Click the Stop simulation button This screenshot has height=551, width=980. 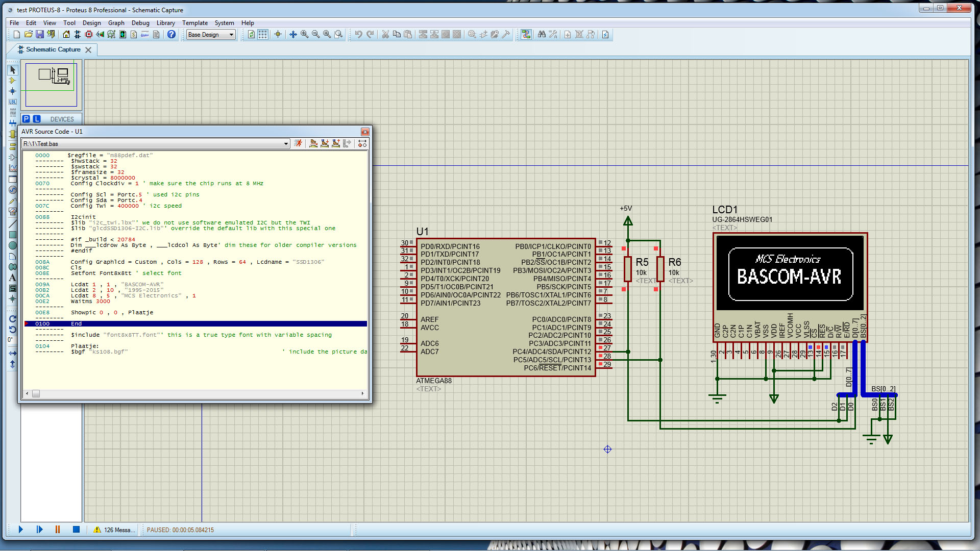(76, 530)
